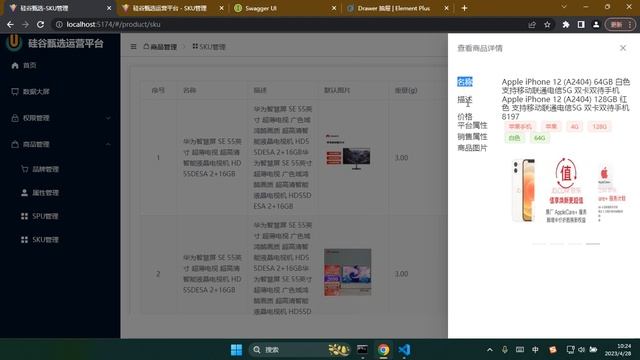Click 商品管理 in the breadcrumb
This screenshot has height=360, width=640.
pos(160,47)
